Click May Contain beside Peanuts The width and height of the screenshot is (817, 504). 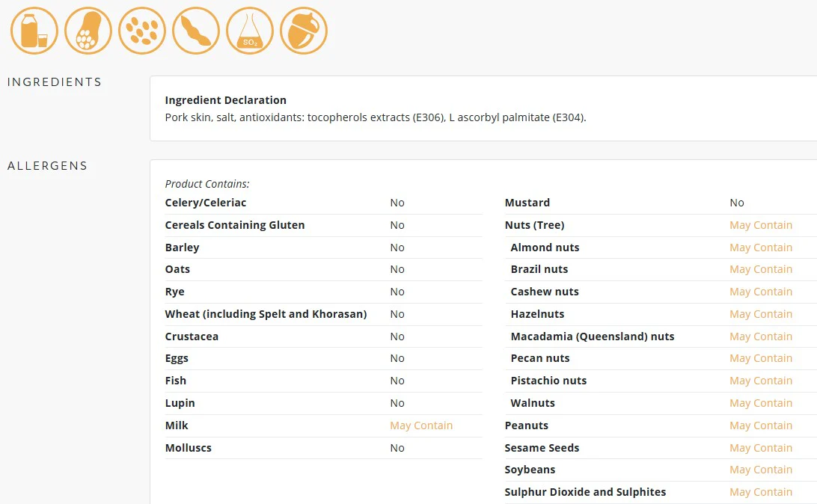[x=761, y=425]
